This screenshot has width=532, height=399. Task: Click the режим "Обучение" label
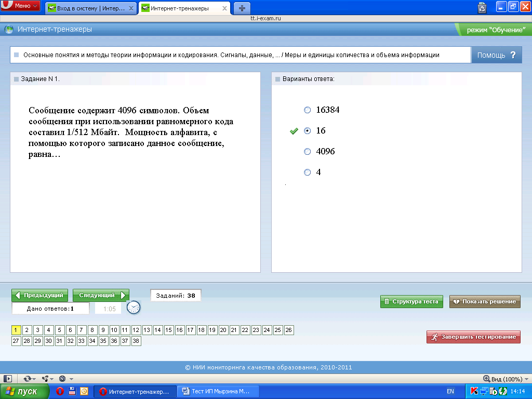[x=496, y=30]
